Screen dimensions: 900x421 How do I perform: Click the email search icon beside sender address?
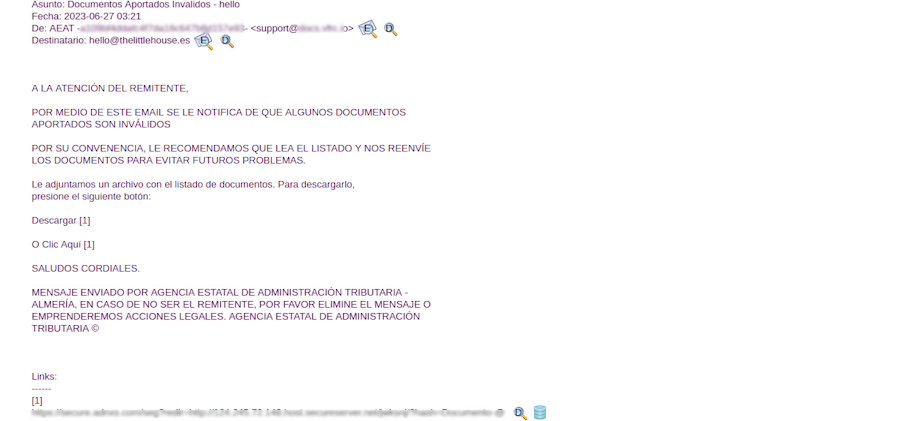tap(368, 29)
